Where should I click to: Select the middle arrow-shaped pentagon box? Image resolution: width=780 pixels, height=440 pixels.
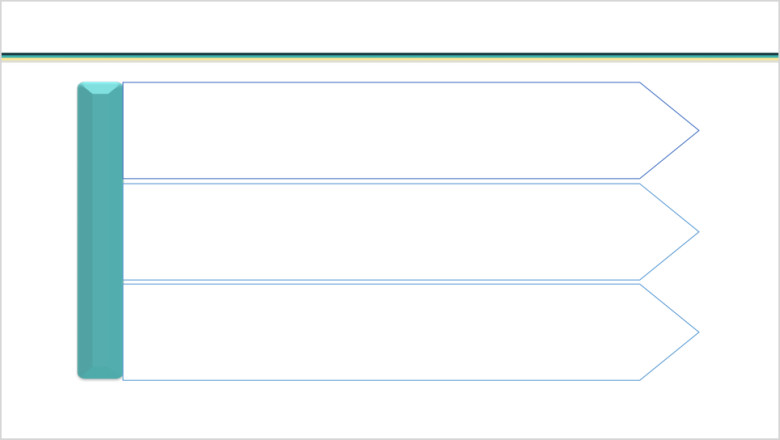[410, 232]
